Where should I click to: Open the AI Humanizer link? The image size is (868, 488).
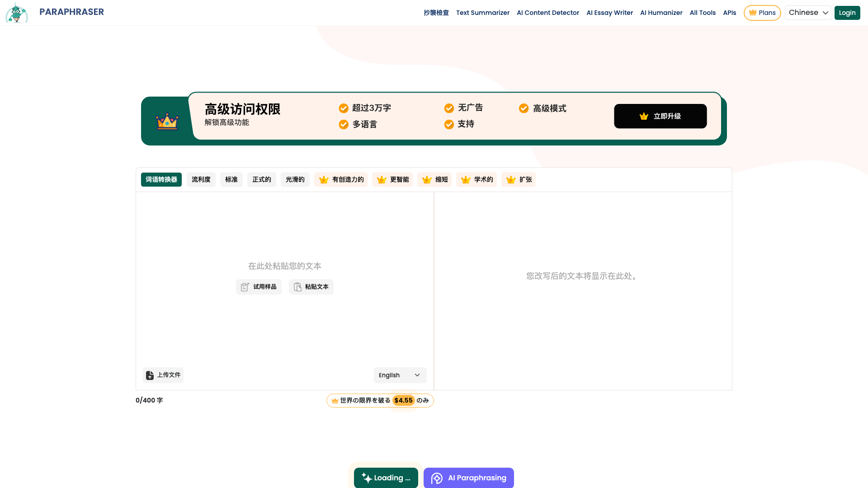pyautogui.click(x=661, y=13)
